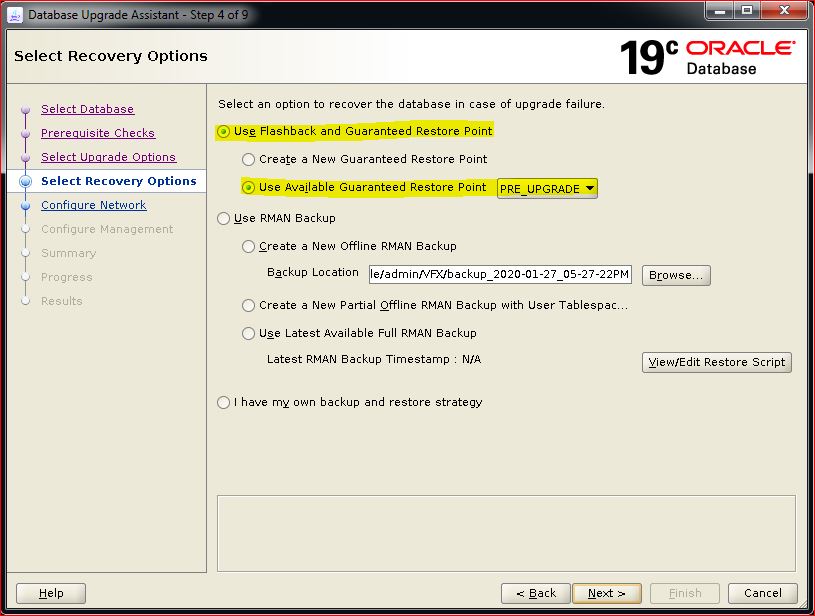815x616 pixels.
Task: Choose Create a New Guaranteed Restore Point
Action: [249, 159]
